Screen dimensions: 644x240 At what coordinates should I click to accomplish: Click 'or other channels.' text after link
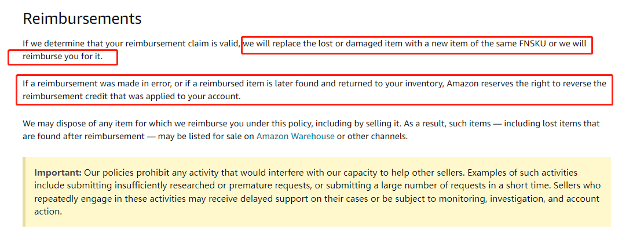tap(372, 136)
